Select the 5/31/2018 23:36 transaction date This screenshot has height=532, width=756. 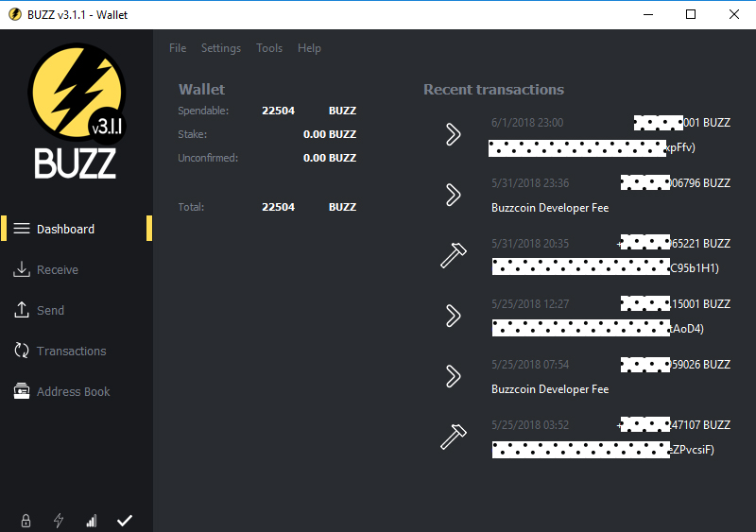(x=530, y=183)
